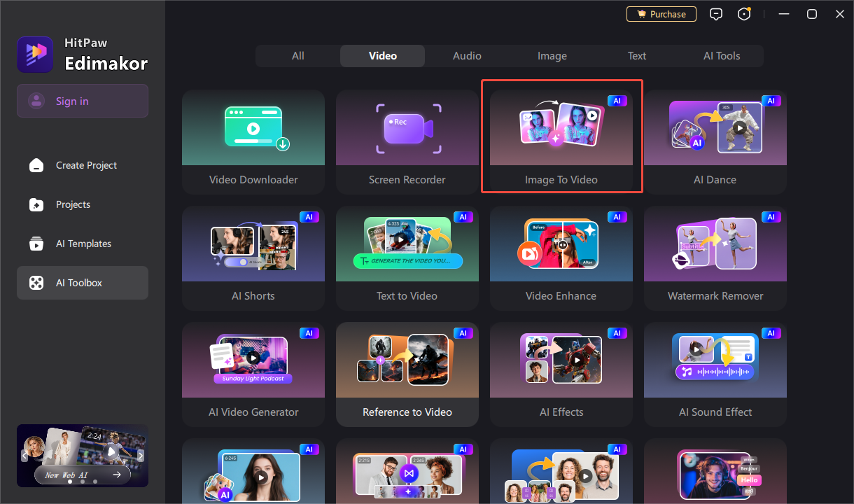Image resolution: width=854 pixels, height=504 pixels.
Task: Click the AI Toolbox dice icon
Action: coord(36,283)
